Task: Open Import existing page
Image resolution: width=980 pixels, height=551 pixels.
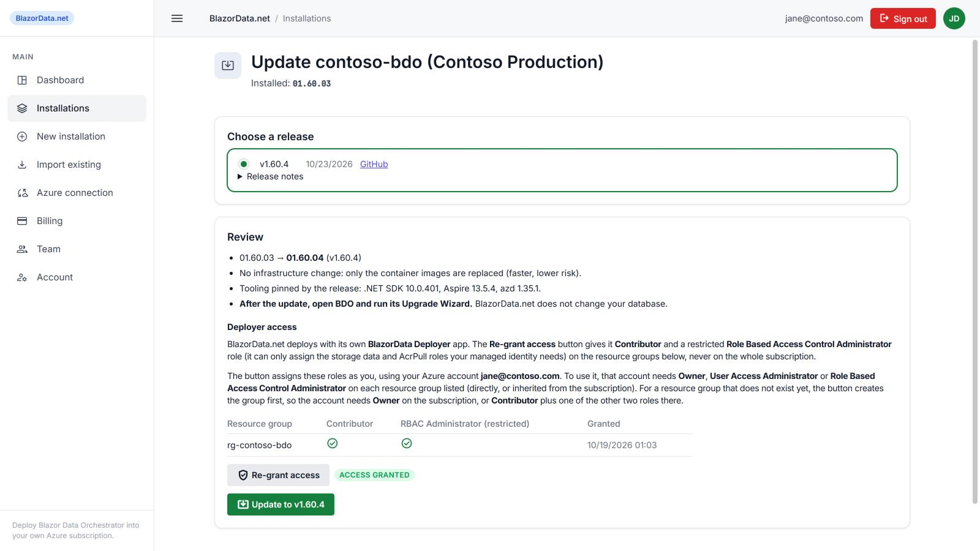Action: pos(77,165)
